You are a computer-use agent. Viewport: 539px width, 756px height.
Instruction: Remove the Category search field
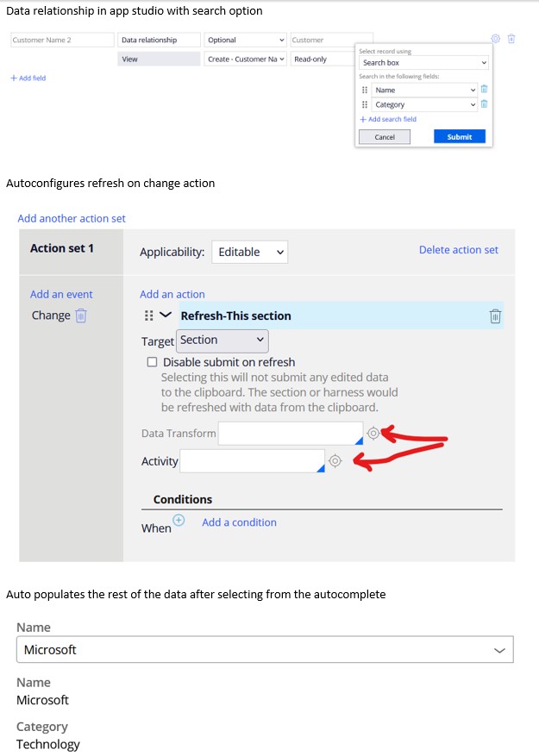pyautogui.click(x=484, y=104)
